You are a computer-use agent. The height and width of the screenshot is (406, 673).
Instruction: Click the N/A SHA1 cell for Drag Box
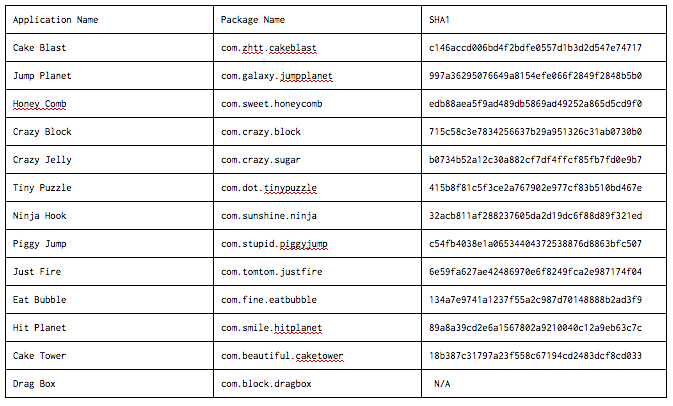tap(544, 384)
